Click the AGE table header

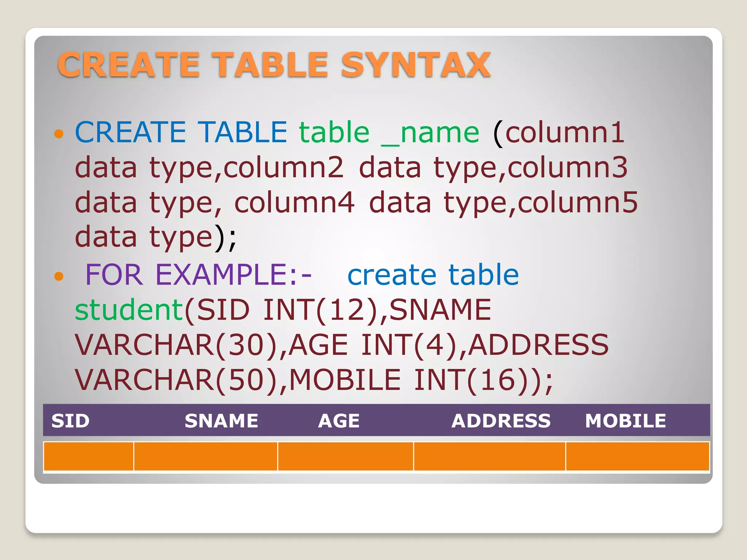[x=339, y=421]
